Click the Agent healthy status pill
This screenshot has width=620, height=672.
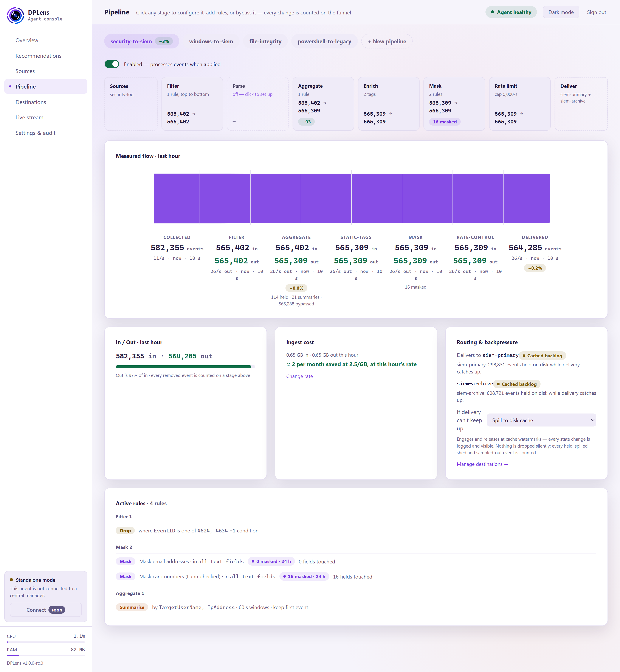click(x=511, y=12)
